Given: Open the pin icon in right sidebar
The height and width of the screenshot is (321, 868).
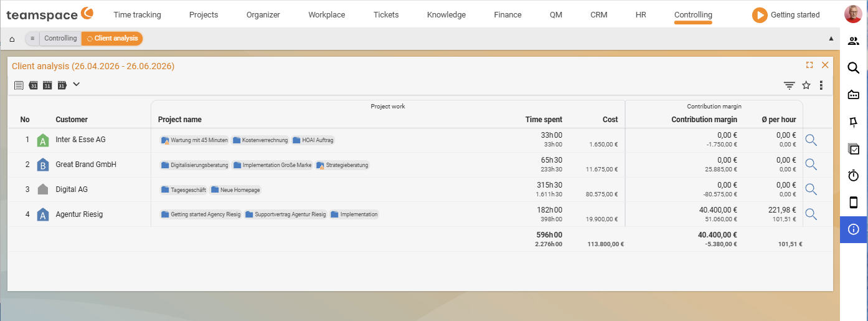Looking at the screenshot, I should (854, 122).
